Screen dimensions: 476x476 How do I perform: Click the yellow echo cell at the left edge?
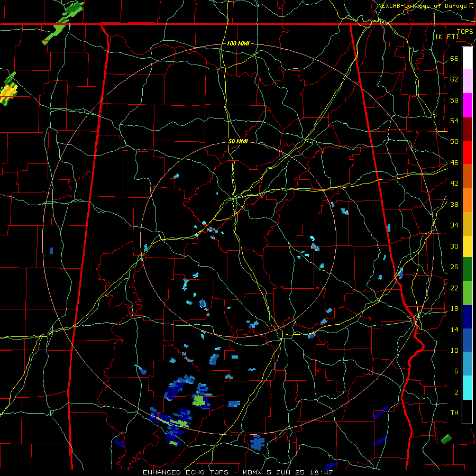click(8, 91)
